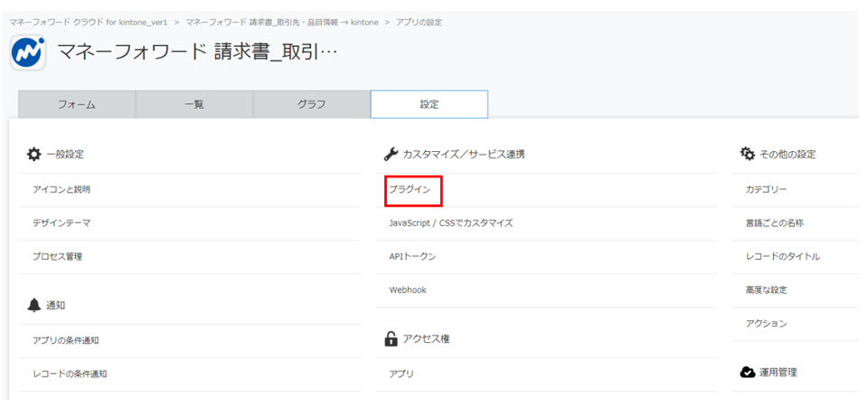Switch to the 一覧 tab

(x=194, y=105)
